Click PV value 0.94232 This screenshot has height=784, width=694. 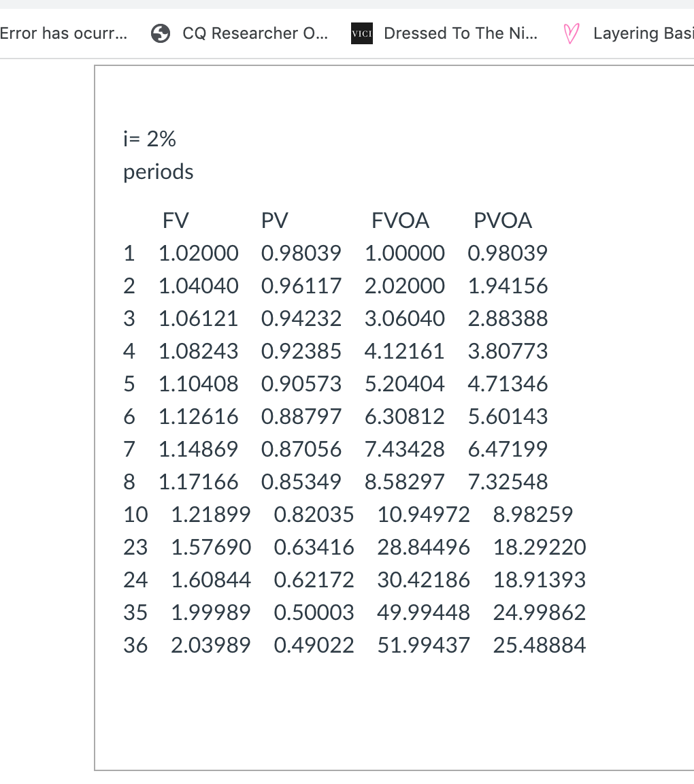pos(301,318)
